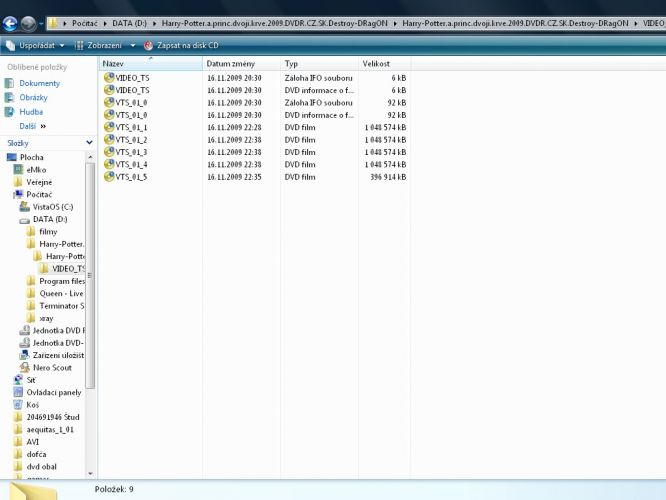
Task: Select eMko in folder tree
Action: point(36,169)
